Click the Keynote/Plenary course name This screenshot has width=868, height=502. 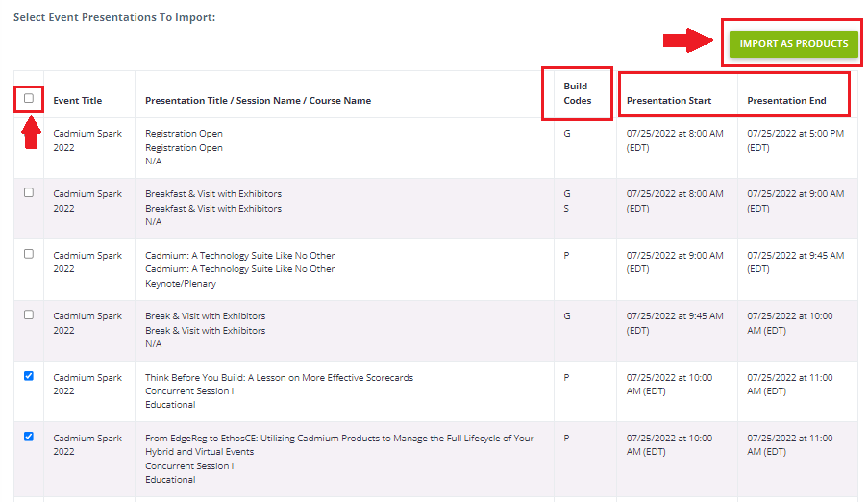(x=181, y=283)
